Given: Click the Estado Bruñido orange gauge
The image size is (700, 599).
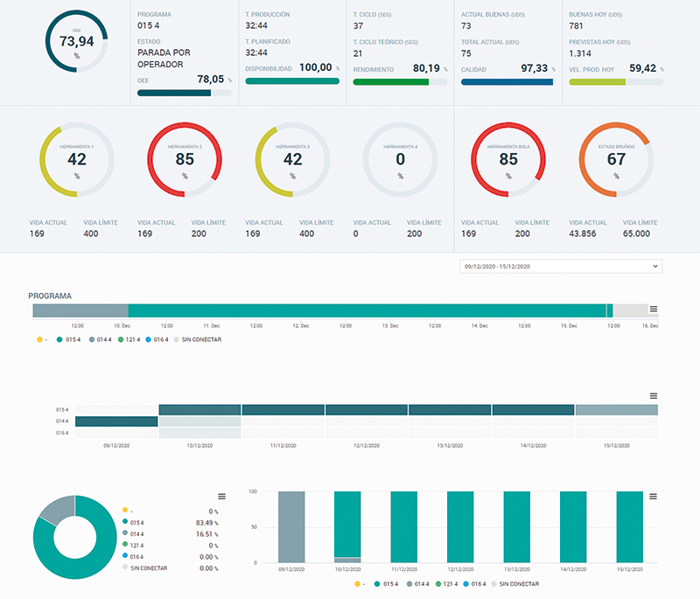Looking at the screenshot, I should tap(616, 159).
